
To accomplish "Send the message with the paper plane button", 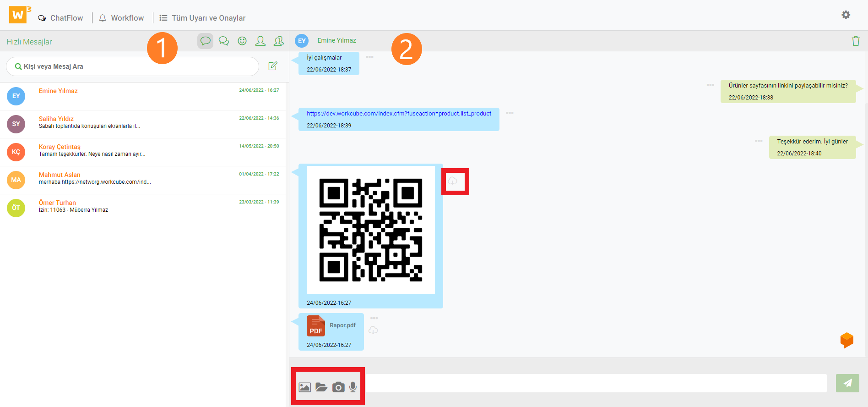I will click(847, 383).
